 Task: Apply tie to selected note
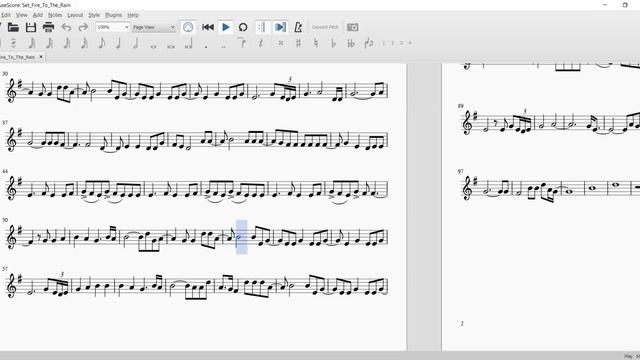(x=243, y=43)
